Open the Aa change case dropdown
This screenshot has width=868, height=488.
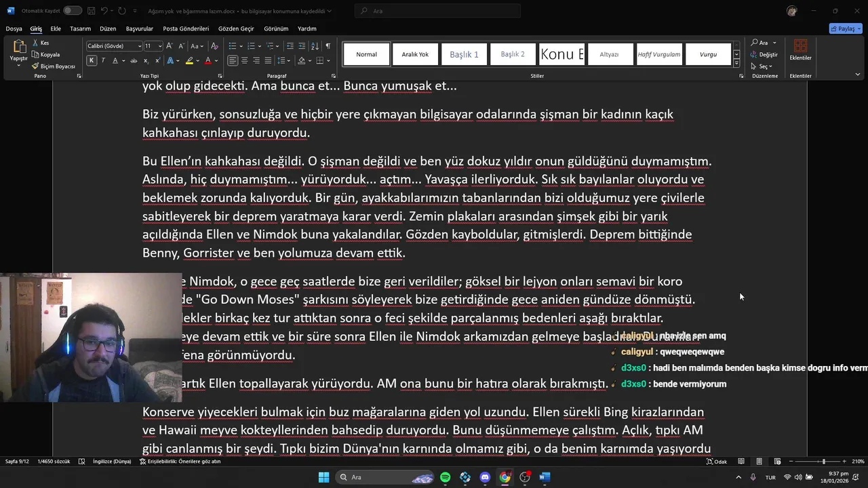197,46
